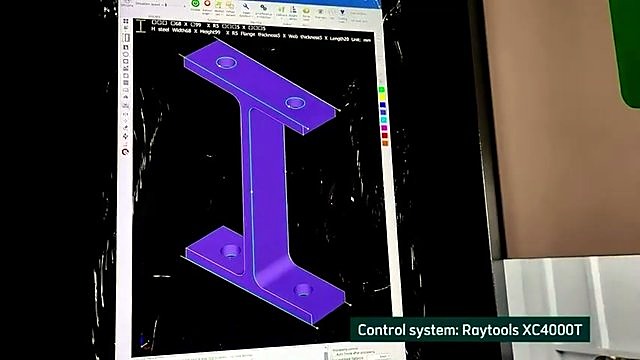
Task: Select the tall rectangle tool in the left toolbar
Action: click(126, 38)
